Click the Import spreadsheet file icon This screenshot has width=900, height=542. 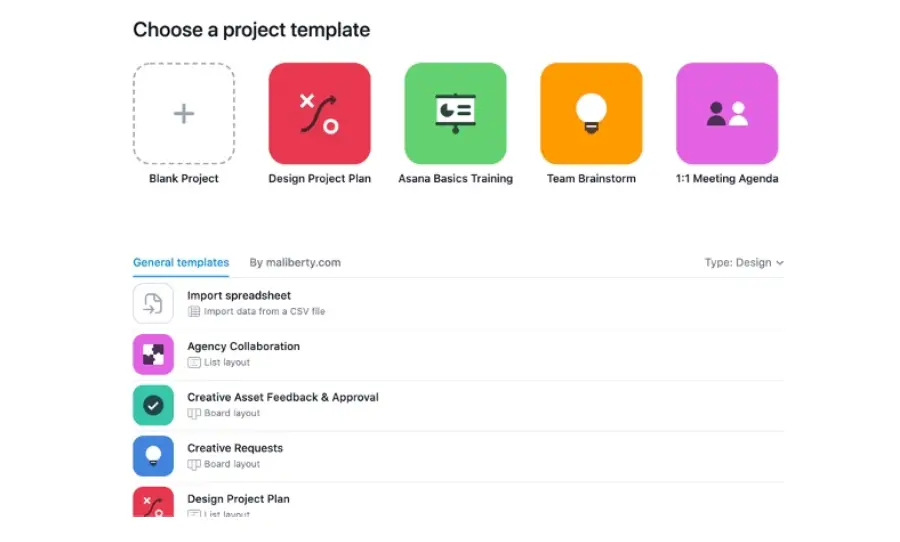tap(153, 303)
